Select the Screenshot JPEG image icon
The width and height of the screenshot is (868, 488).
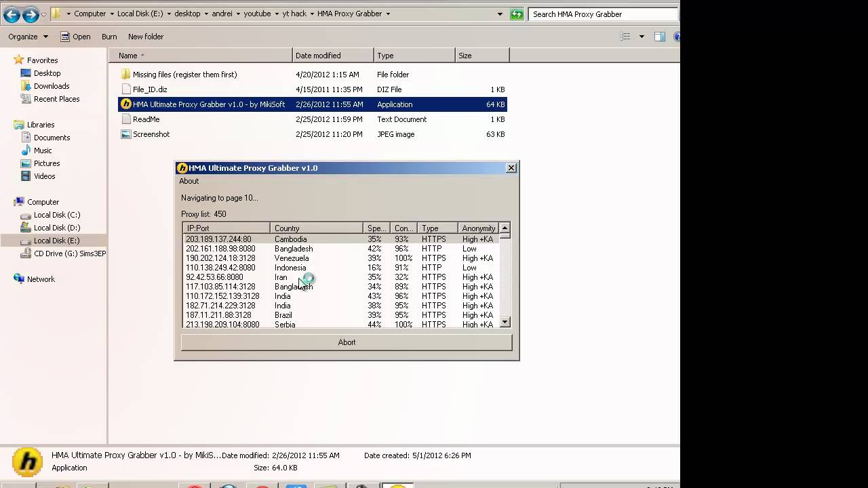pos(125,134)
